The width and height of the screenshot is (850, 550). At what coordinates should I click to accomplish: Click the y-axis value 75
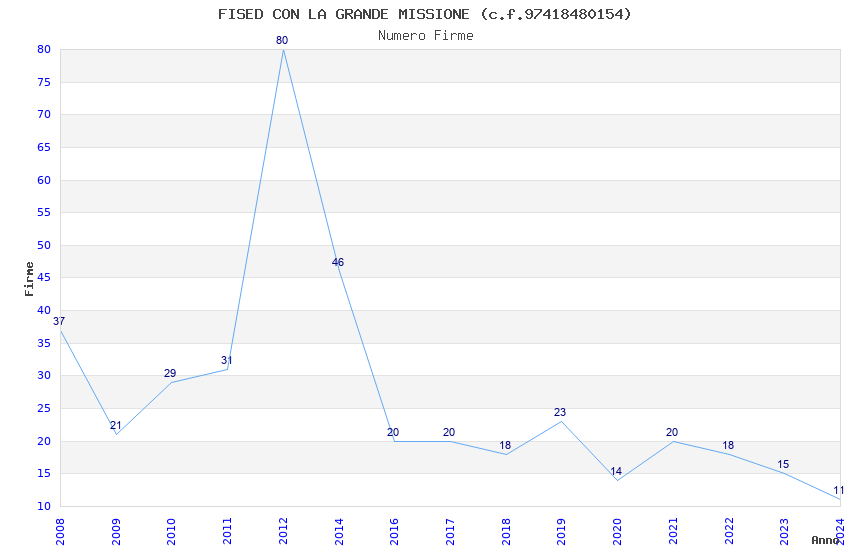click(44, 82)
